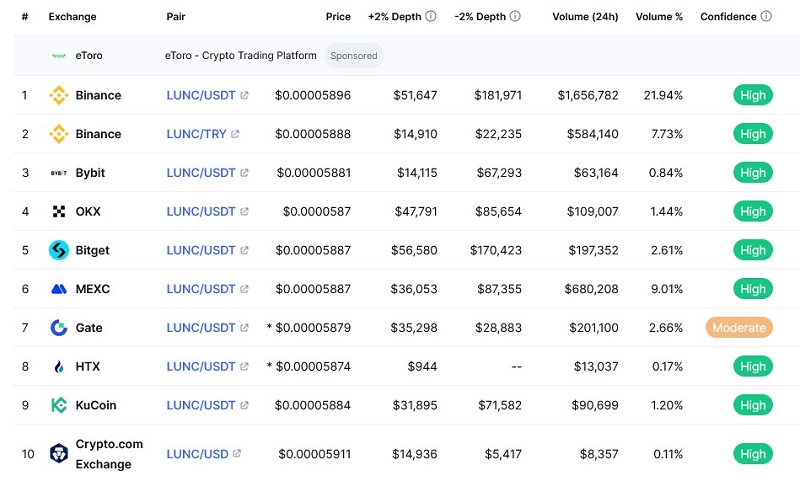
Task: Open the eToro Crypto Trading Platform link
Action: [x=240, y=56]
